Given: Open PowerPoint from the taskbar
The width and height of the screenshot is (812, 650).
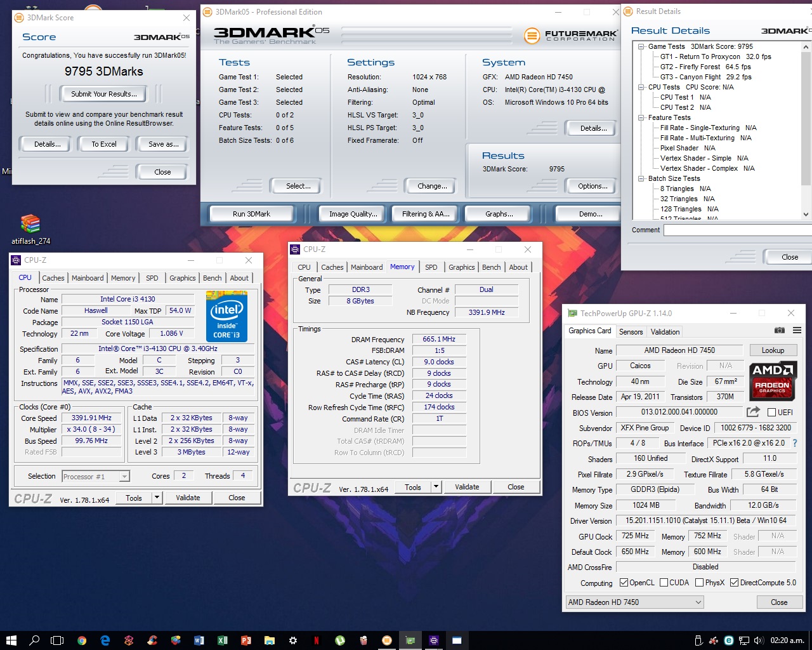Looking at the screenshot, I should click(x=246, y=640).
